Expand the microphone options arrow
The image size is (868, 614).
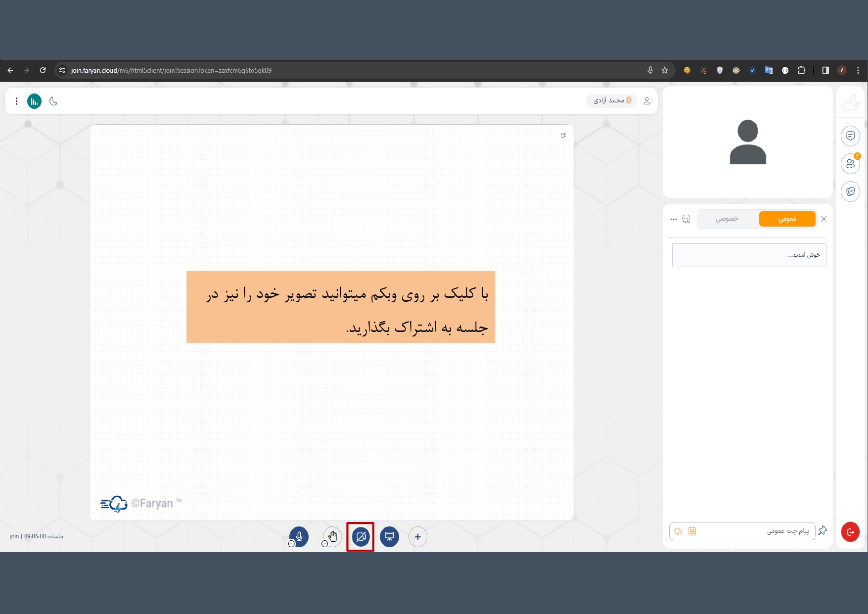pos(291,544)
